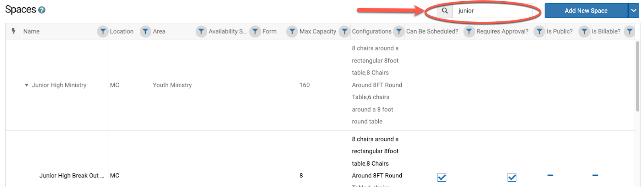Click the vertical scrollbar of the spaces grid
The height and width of the screenshot is (187, 644).
coord(637,77)
